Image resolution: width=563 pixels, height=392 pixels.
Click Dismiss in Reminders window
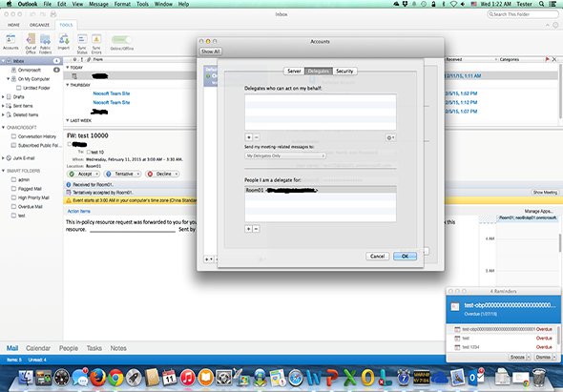543,357
